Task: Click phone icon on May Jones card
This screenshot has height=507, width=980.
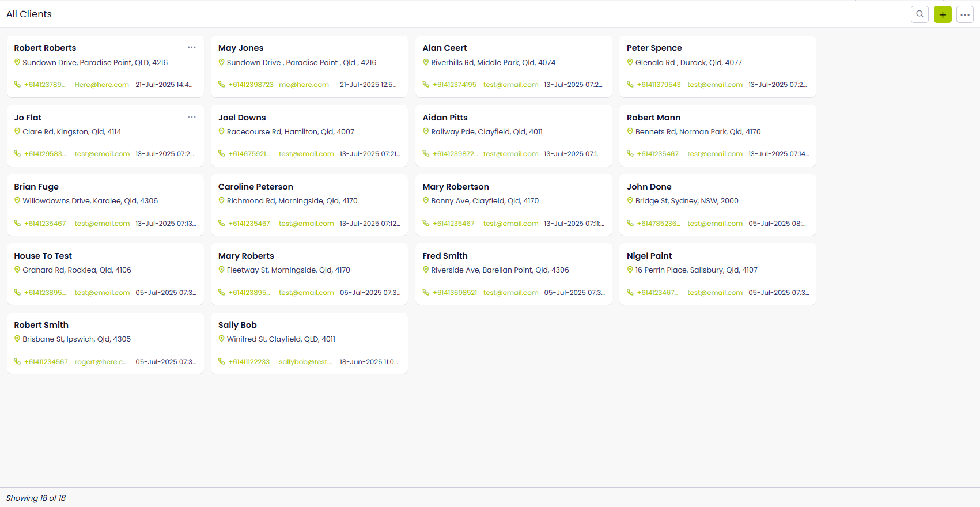Action: click(222, 85)
